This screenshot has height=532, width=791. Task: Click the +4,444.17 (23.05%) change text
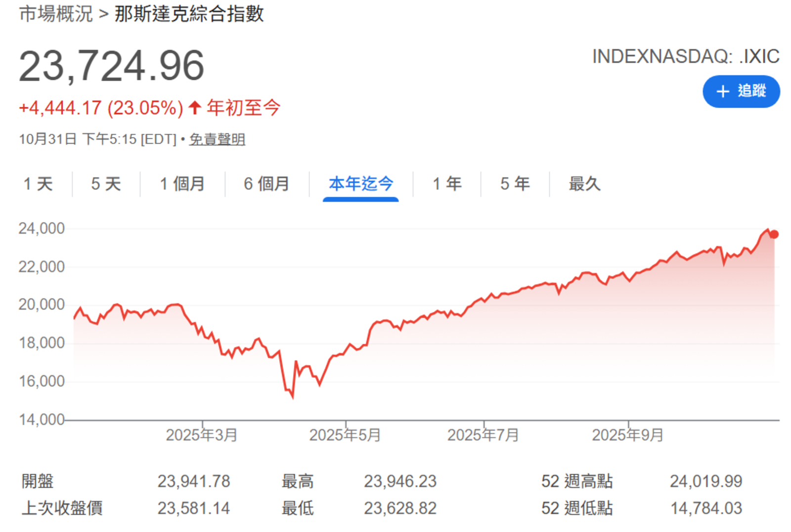(101, 108)
